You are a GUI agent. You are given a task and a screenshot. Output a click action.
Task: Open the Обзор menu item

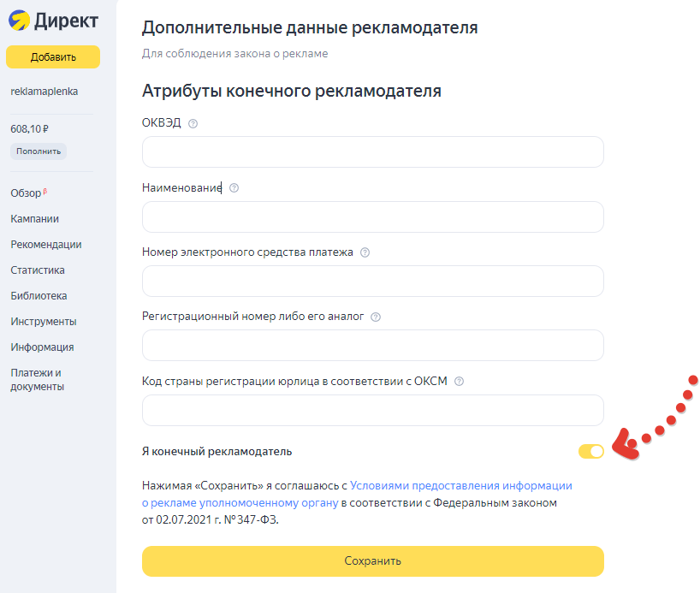(26, 193)
